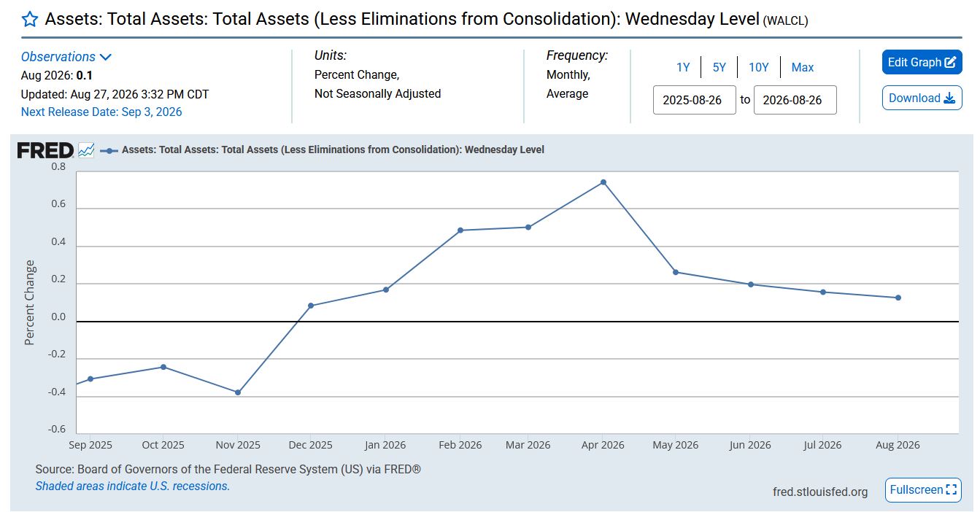Click the Dec 2025 data point
Viewport: 980px width, 512px height.
pos(311,306)
